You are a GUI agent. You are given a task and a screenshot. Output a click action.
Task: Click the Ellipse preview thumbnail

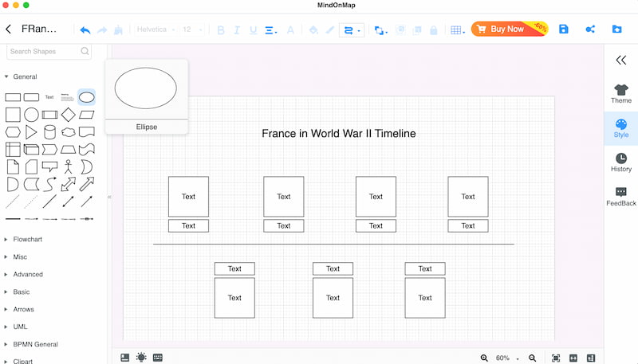click(x=146, y=88)
